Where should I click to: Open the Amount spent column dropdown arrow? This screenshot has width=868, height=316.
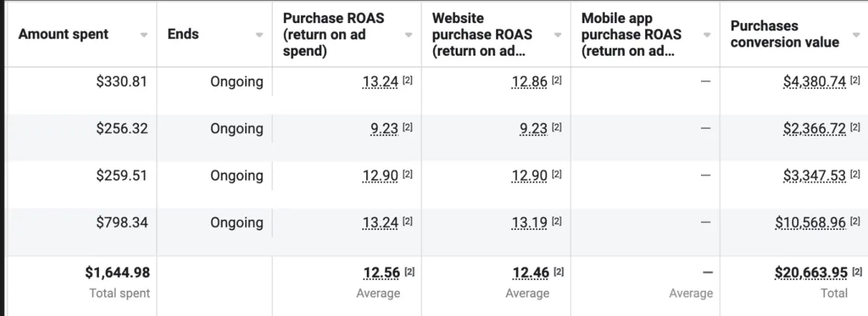click(144, 35)
